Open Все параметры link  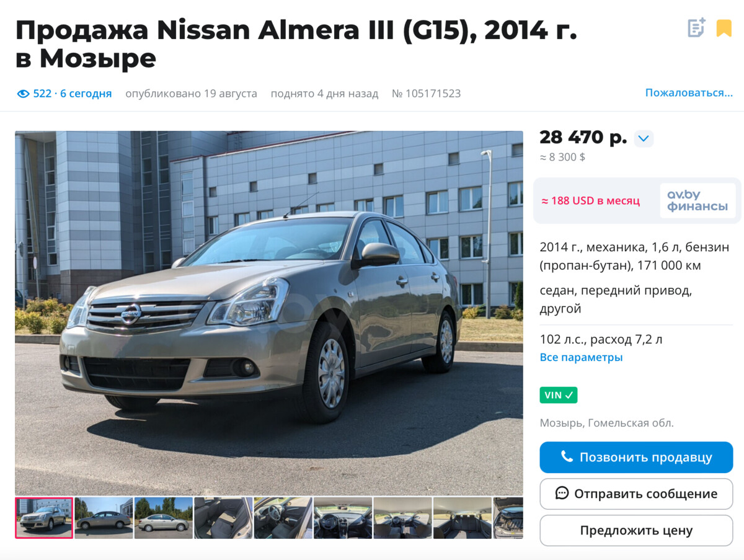[x=581, y=357]
